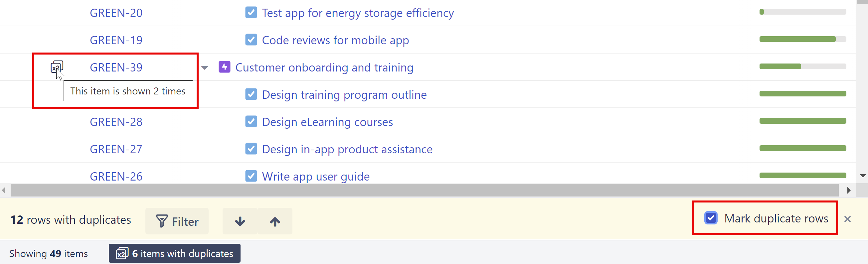Open the Design in-app product assistance link
Viewport: 868px width, 264px height.
(347, 149)
